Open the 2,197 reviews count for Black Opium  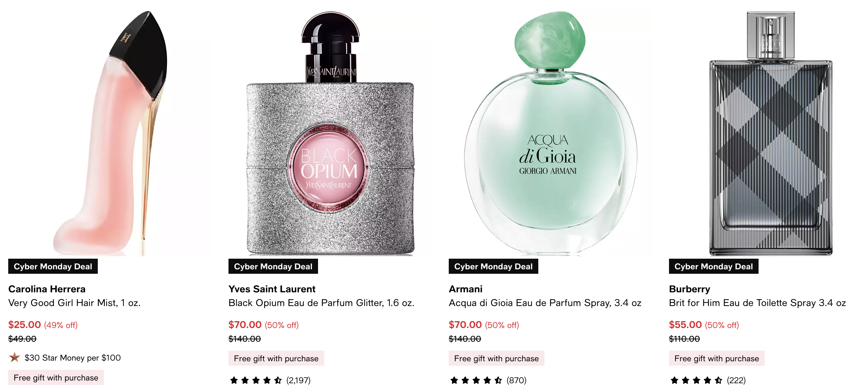click(298, 380)
